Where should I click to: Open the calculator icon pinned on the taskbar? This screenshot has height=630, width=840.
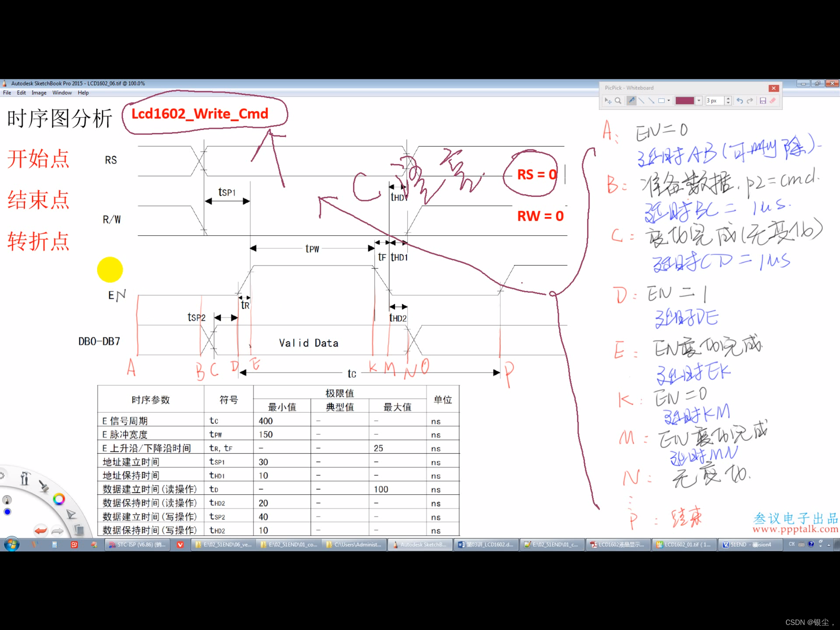pos(54,545)
